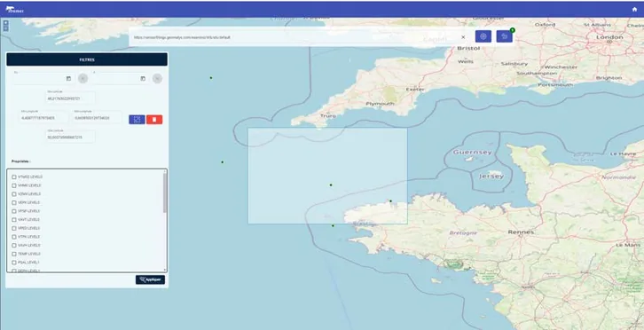Click the Guernsey label on the map
This screenshot has width=644, height=330.
472,152
